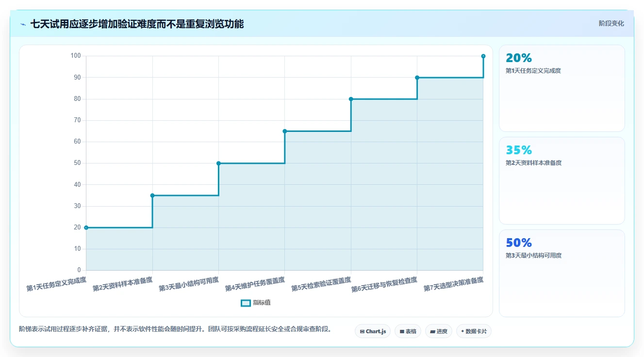Click axis label 第6天迁移与恢复检查度
Image resolution: width=644 pixels, height=357 pixels.
tap(384, 285)
